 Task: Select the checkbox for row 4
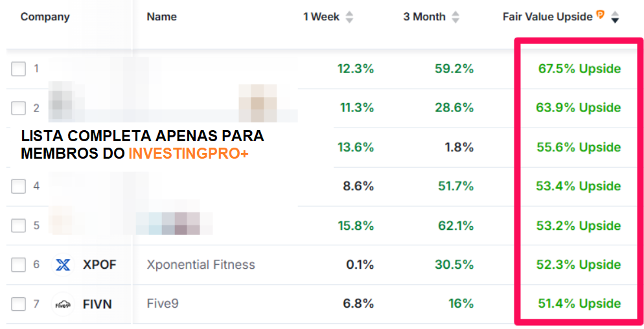click(x=19, y=186)
